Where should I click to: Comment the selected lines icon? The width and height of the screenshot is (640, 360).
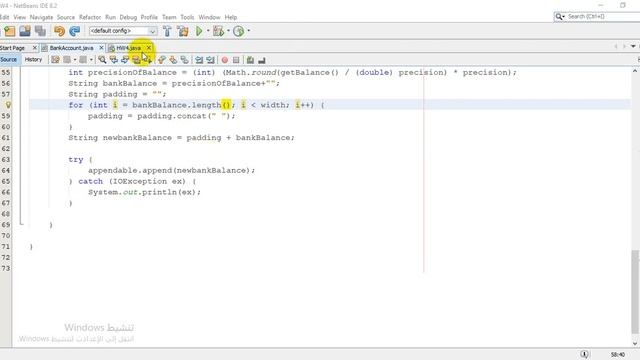coord(250,60)
